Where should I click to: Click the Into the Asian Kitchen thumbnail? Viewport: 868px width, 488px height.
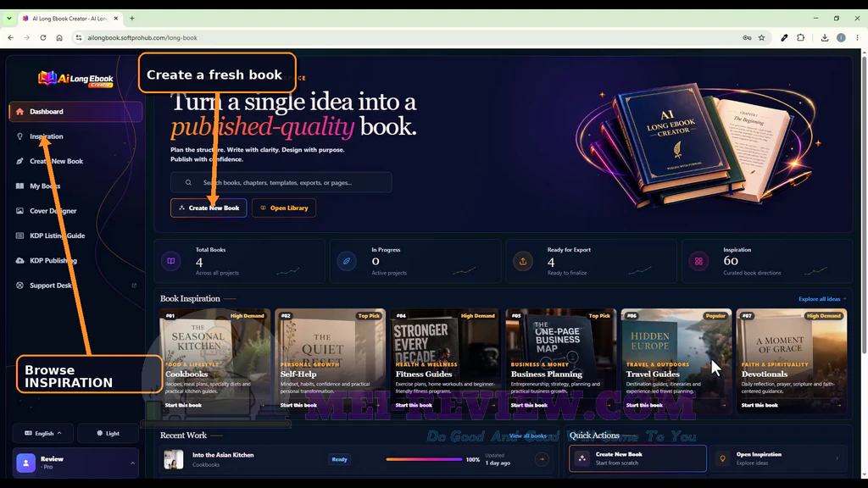(x=174, y=459)
